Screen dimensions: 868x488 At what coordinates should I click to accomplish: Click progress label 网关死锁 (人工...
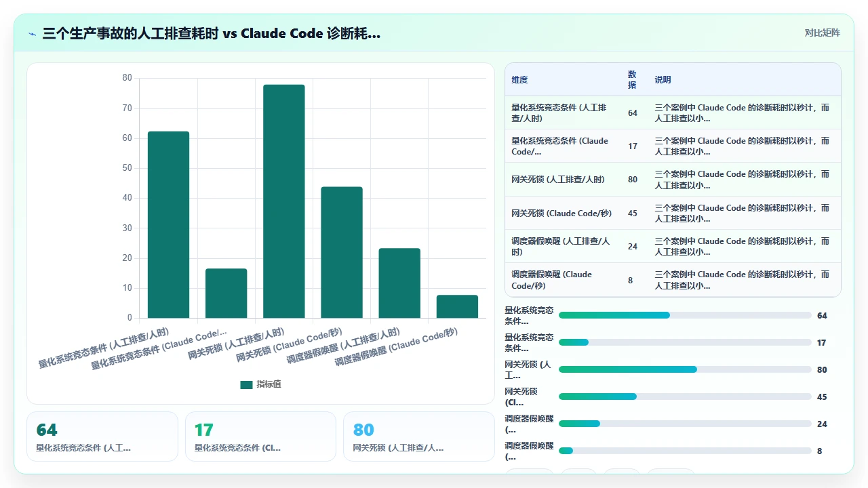click(x=528, y=369)
